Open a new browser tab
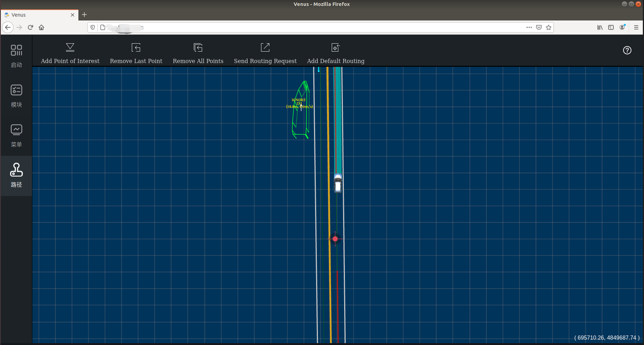 point(84,15)
